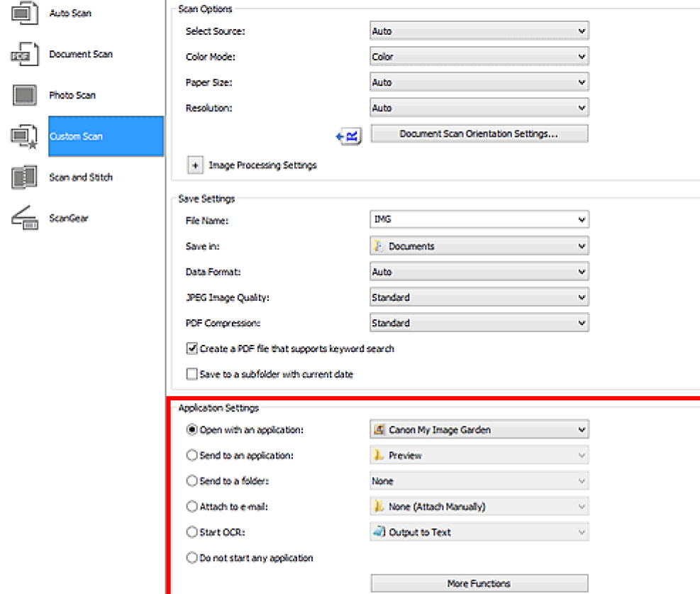The height and width of the screenshot is (594, 700).
Task: Select the Photo Scan icon
Action: pyautogui.click(x=24, y=95)
